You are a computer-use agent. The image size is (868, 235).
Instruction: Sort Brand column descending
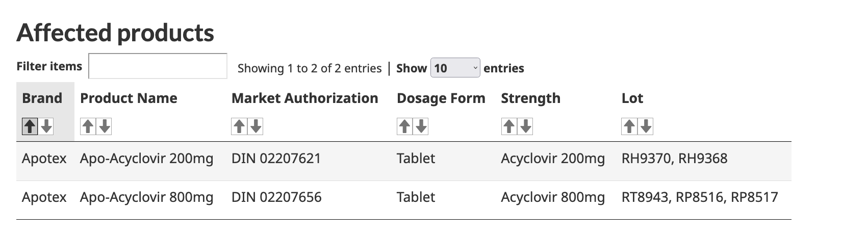[46, 126]
